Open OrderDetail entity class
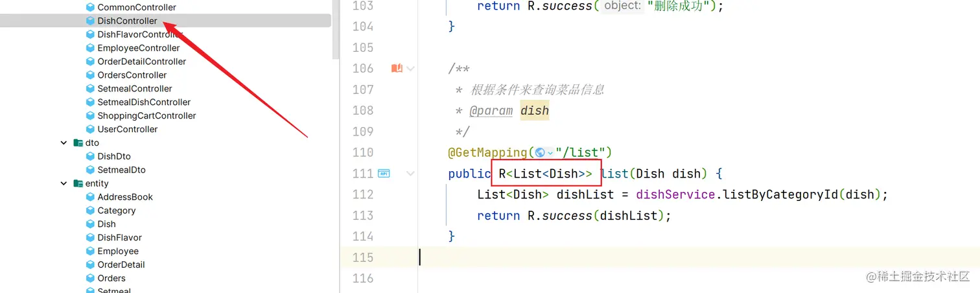This screenshot has height=293, width=980. click(x=121, y=265)
